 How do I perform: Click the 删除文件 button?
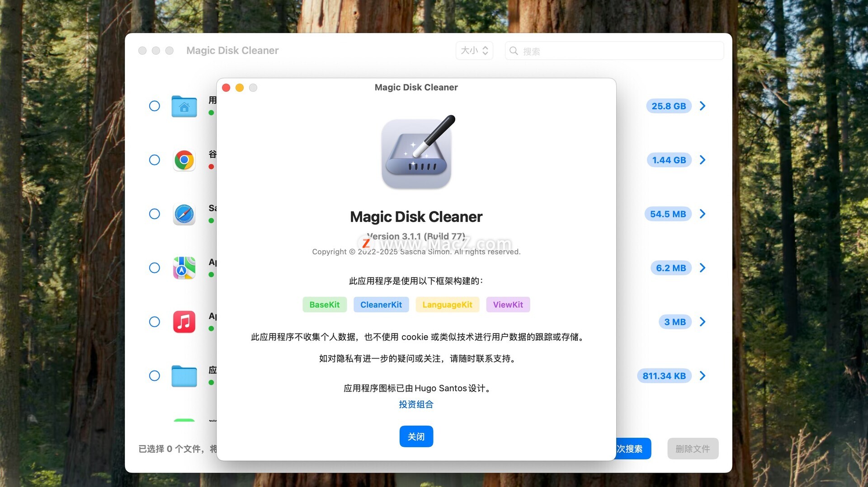tap(693, 449)
